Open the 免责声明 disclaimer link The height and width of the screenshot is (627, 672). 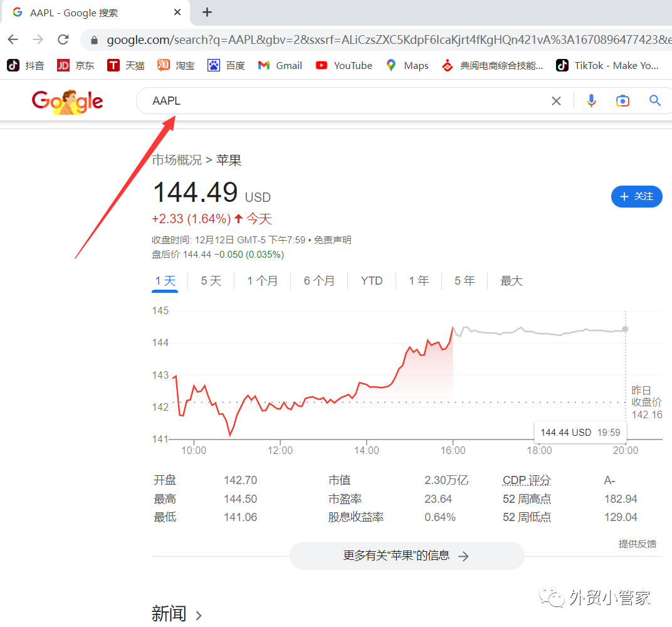(333, 240)
